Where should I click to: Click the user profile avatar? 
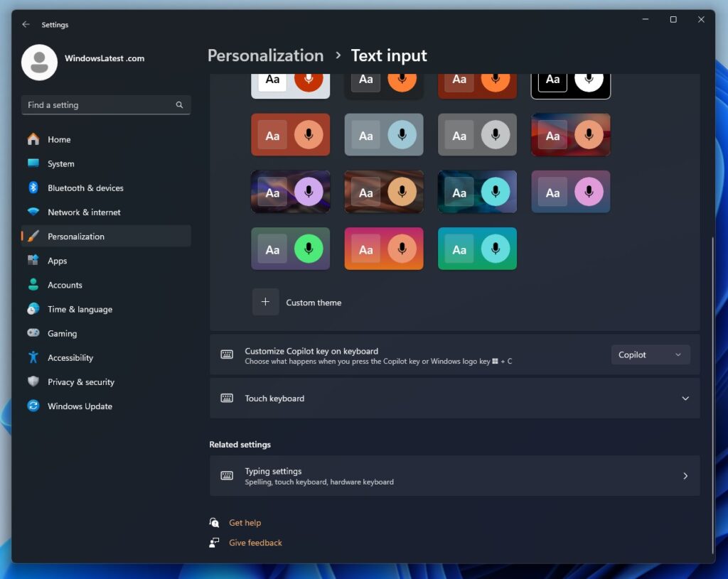tap(40, 62)
